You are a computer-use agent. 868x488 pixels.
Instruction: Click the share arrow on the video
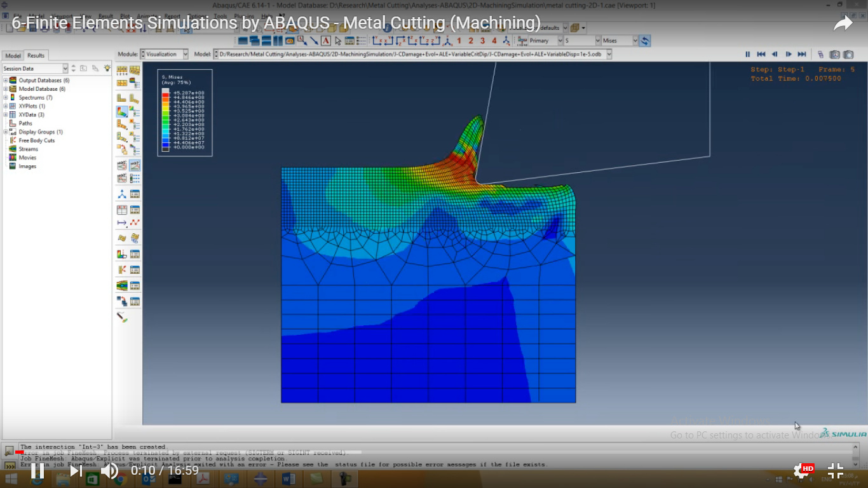coord(843,24)
